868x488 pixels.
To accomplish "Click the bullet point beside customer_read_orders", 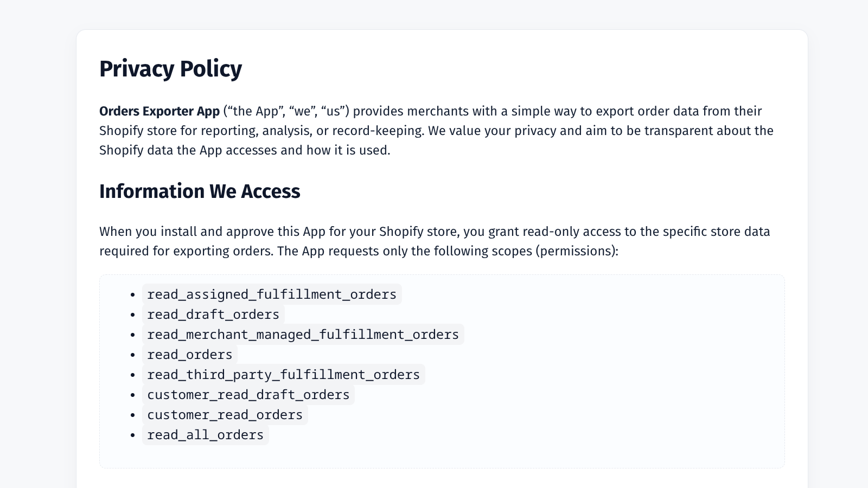I will [132, 415].
